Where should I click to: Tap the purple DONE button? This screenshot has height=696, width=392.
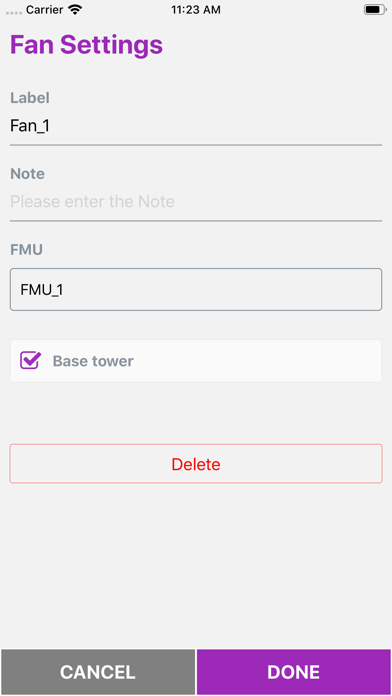293,672
